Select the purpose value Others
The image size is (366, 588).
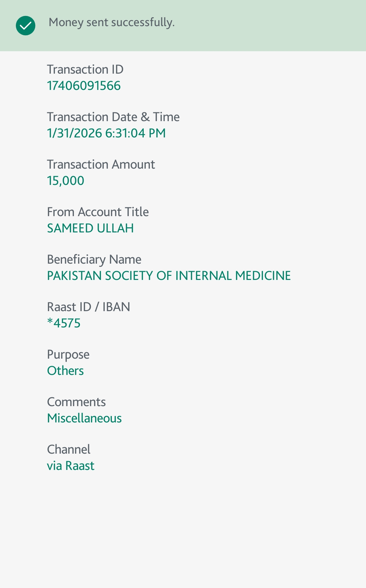pos(65,371)
